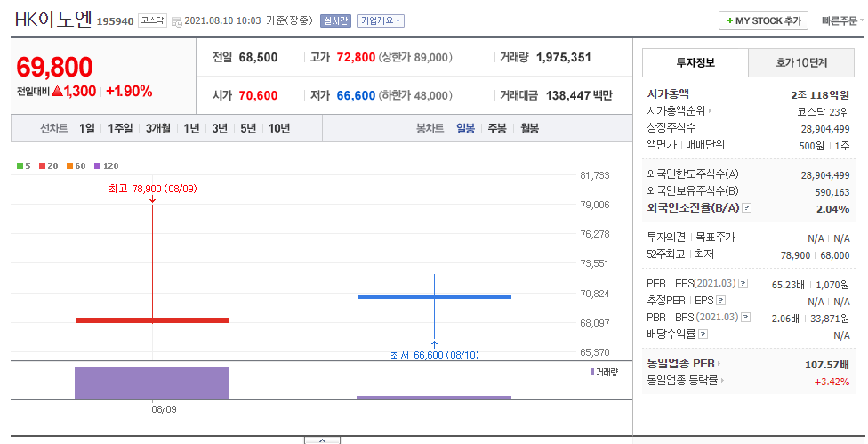This screenshot has width=868, height=444.
Task: Click the 상한가 89,000 upper limit text
Action: 415,57
